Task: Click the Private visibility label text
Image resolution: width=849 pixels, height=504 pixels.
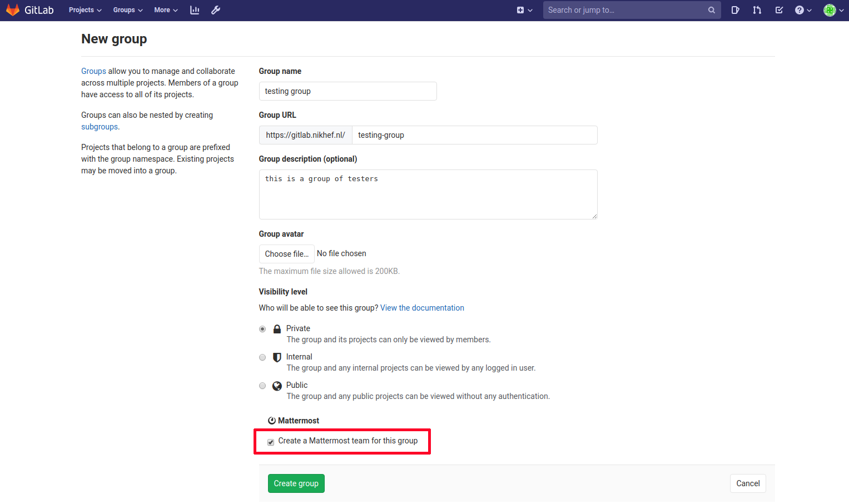Action: point(298,328)
